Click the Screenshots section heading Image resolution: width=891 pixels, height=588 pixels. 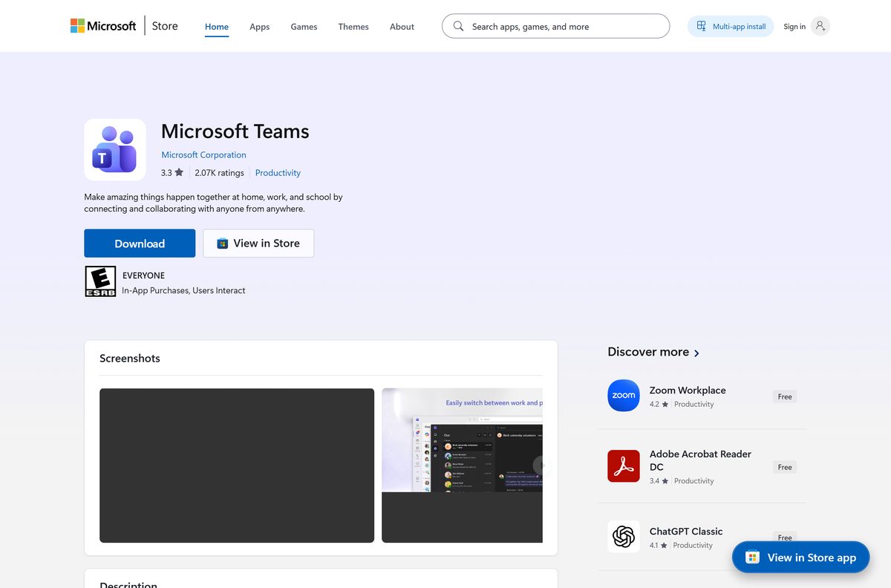(x=130, y=358)
